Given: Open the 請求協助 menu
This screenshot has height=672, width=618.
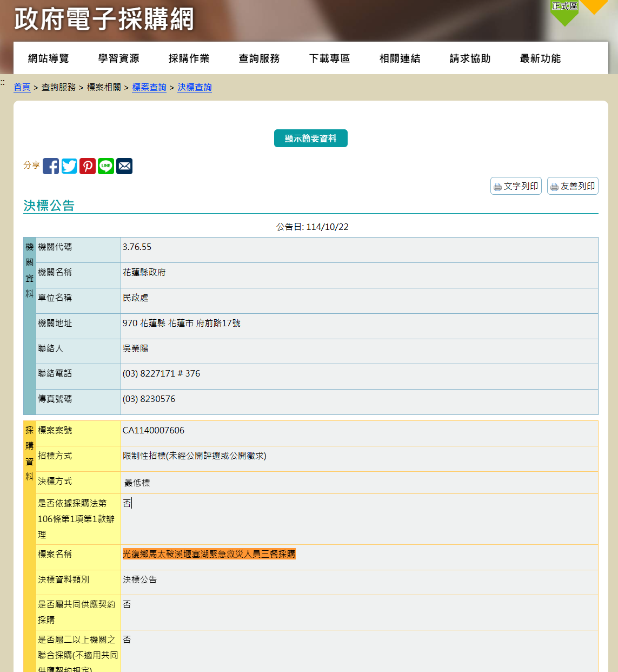Looking at the screenshot, I should pos(470,58).
